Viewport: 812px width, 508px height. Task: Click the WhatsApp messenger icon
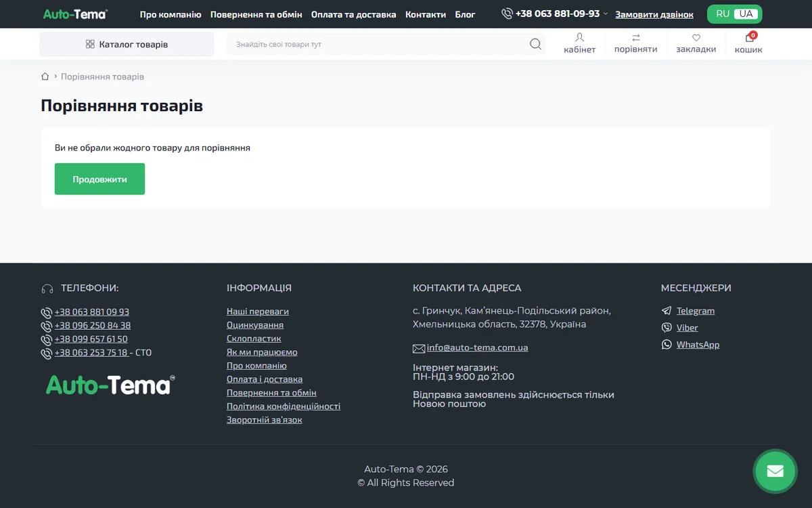pos(667,345)
